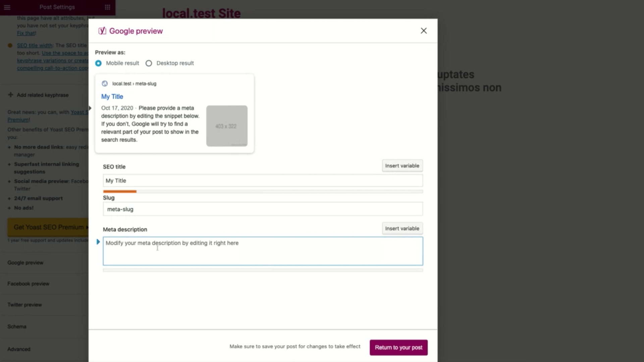Click the Return to your post button
The height and width of the screenshot is (362, 644).
pyautogui.click(x=398, y=347)
